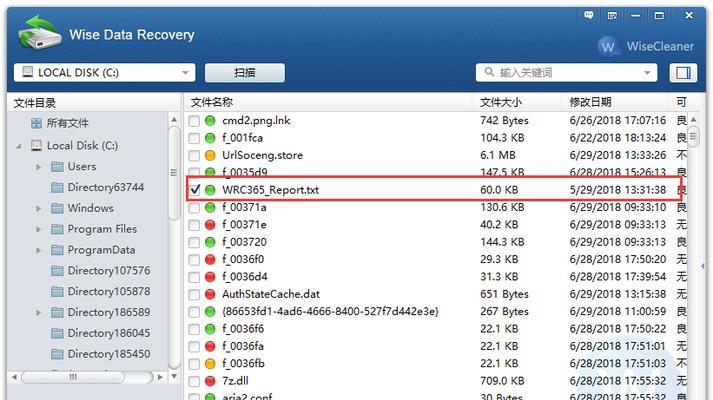Click green status dot of cmd2.png.lnk
The image size is (713, 400).
pyautogui.click(x=210, y=120)
